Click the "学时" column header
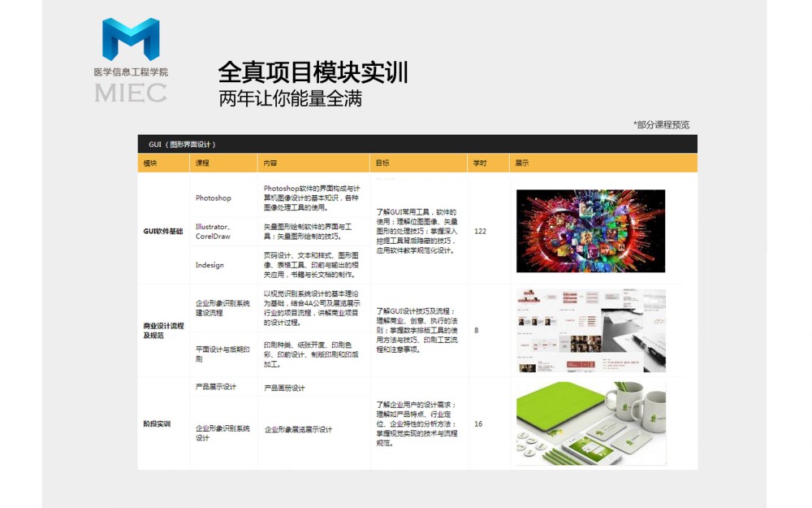The image size is (812, 508). point(488,163)
